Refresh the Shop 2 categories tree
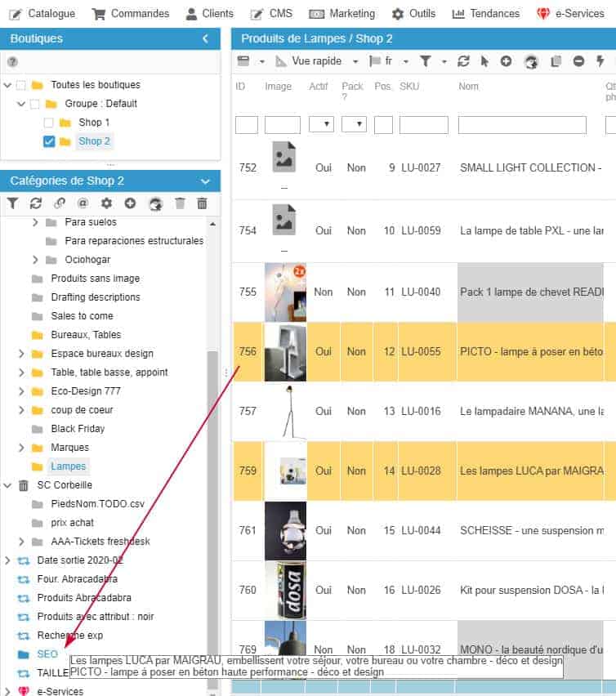This screenshot has height=696, width=616. (35, 203)
